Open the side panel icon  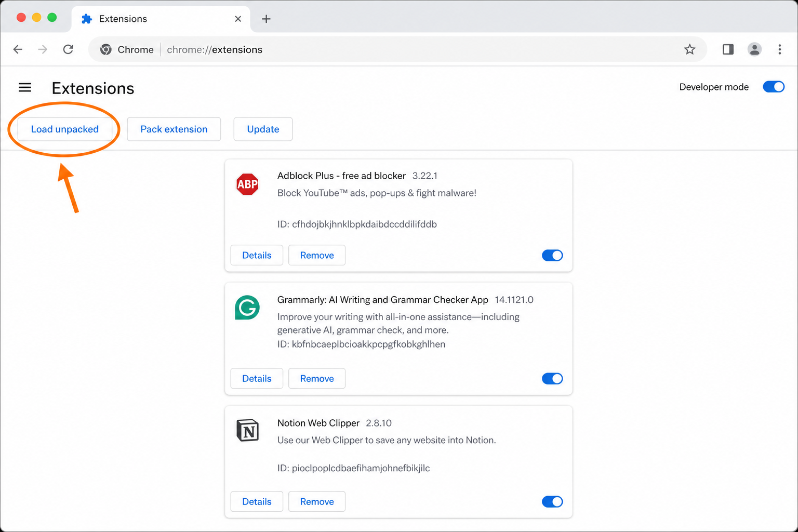point(728,49)
